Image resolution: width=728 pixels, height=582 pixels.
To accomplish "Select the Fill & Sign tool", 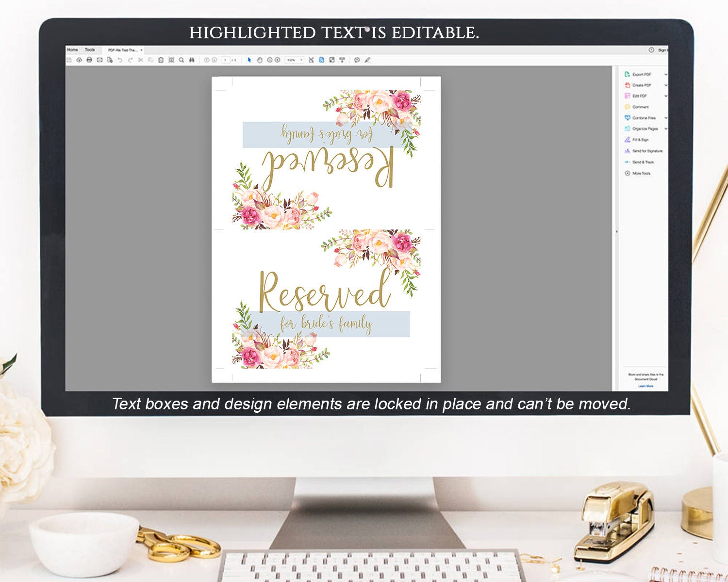I will click(x=641, y=140).
